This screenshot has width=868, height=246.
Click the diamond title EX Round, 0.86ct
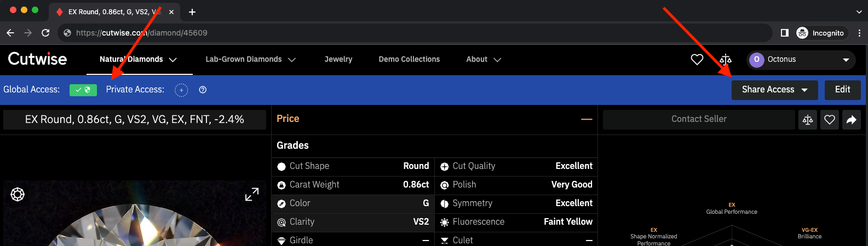coord(135,120)
